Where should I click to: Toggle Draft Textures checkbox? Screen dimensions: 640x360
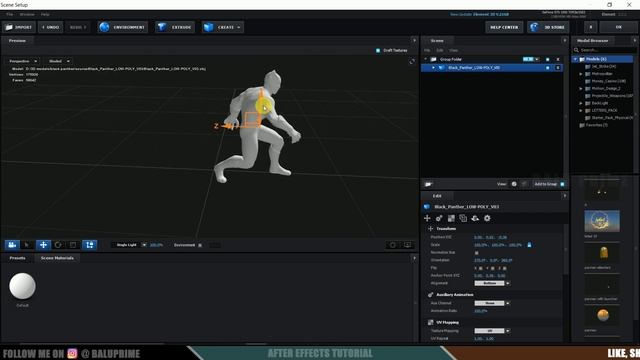(378, 50)
